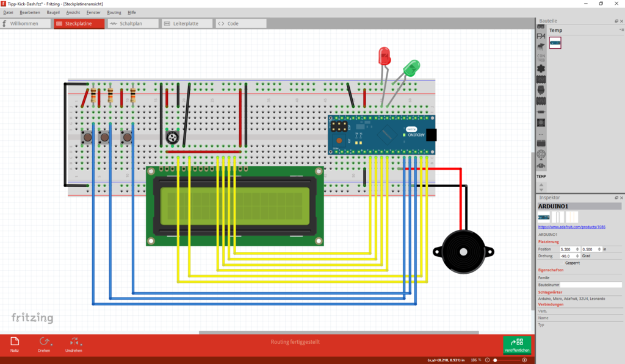This screenshot has height=364, width=625.
Task: Open the CONTRIB parts bin
Action: pyautogui.click(x=541, y=57)
